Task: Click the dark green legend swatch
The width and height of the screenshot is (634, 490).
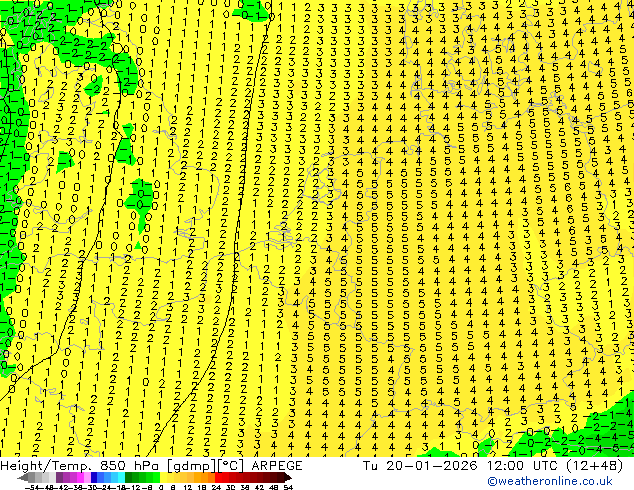Action: click(129, 477)
